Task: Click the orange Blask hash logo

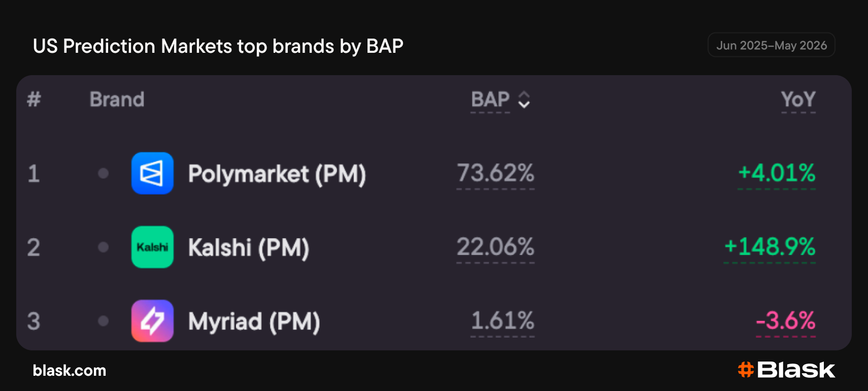Action: click(746, 370)
